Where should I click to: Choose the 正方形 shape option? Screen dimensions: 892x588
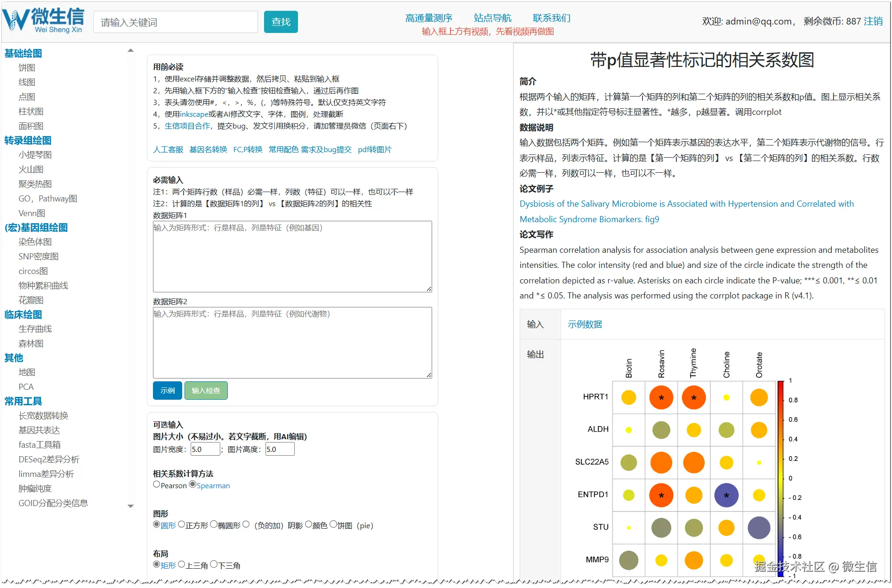tap(181, 524)
